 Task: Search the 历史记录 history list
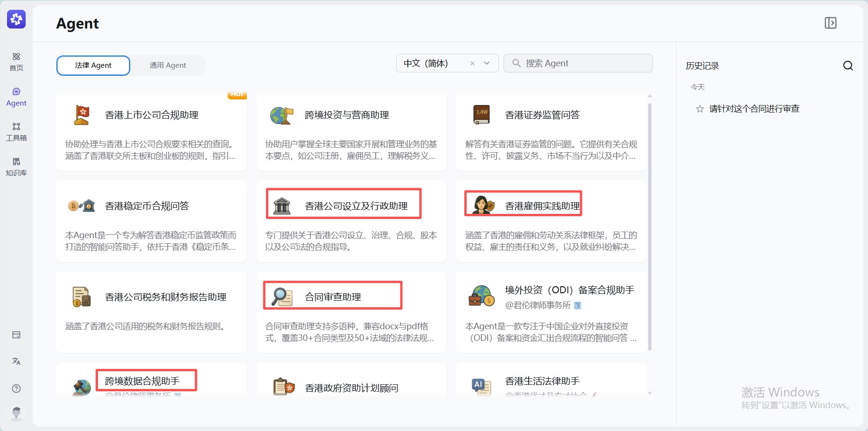click(847, 66)
